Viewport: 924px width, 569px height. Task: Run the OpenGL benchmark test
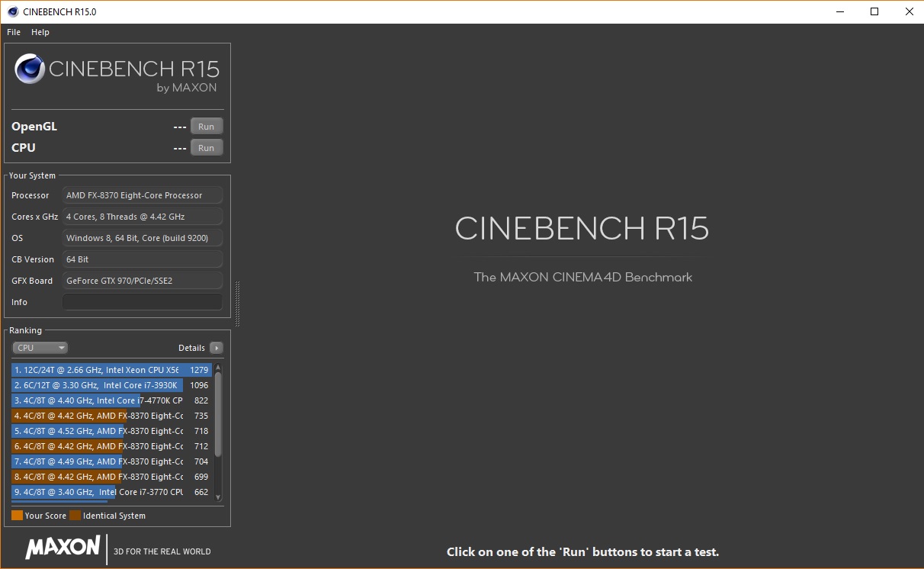(207, 127)
